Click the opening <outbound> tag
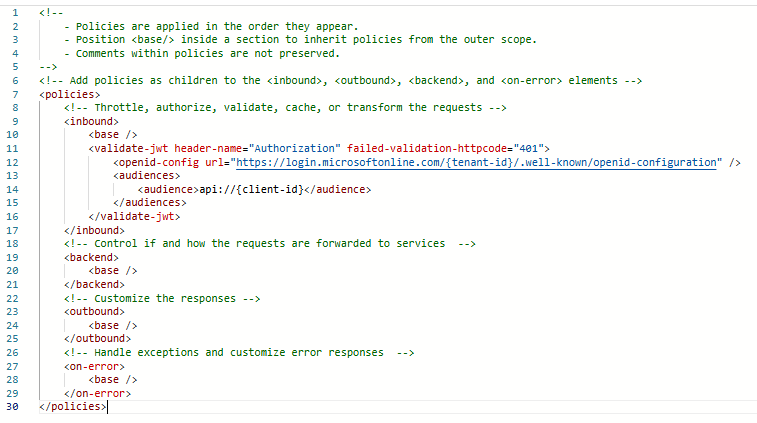This screenshot has height=423, width=757. (94, 311)
